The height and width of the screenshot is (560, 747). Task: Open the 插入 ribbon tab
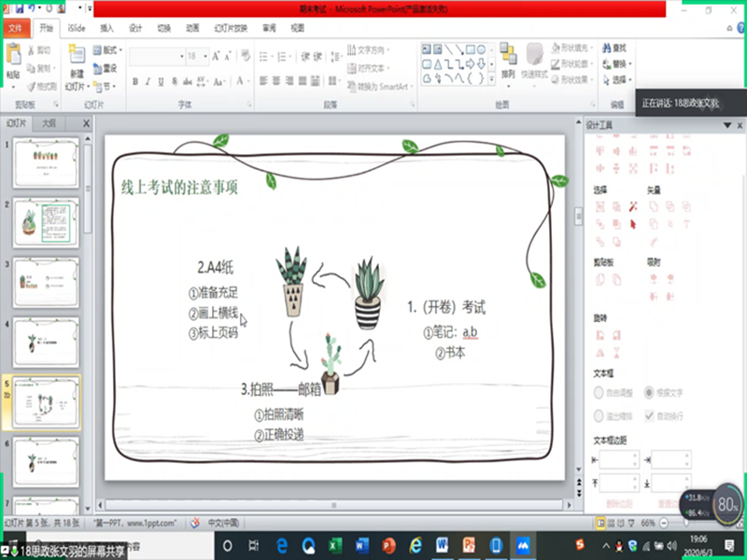107,29
